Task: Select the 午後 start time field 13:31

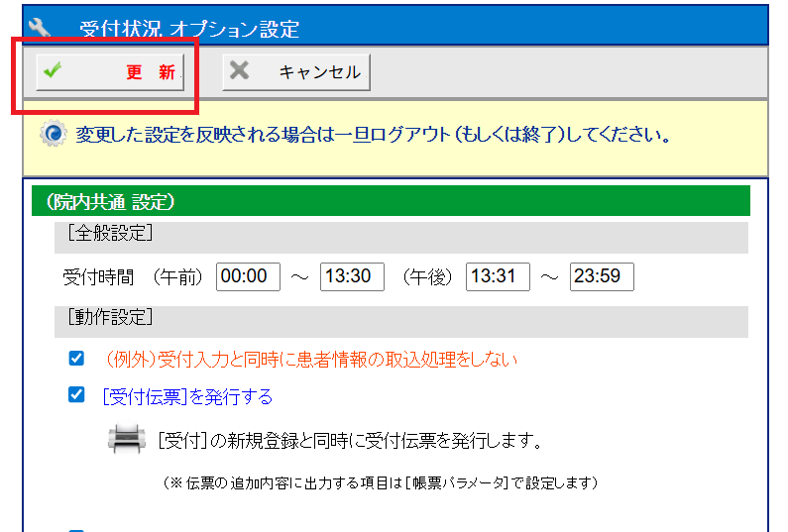Action: (x=498, y=277)
